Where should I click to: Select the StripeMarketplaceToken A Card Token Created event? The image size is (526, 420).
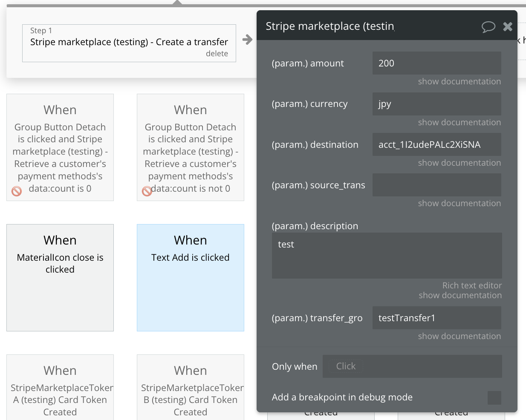click(60, 387)
